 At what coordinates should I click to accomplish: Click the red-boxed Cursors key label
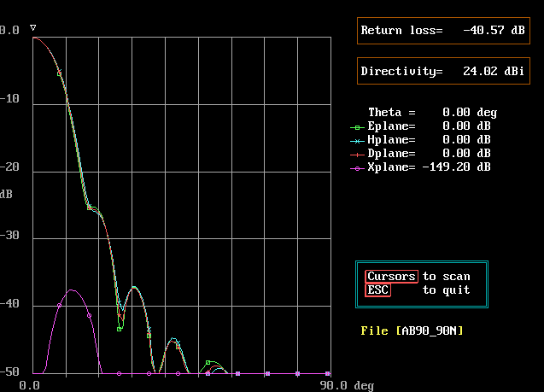pos(391,276)
